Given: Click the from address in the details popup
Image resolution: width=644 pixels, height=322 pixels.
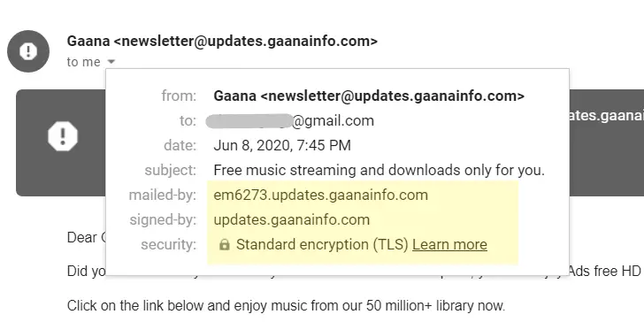Looking at the screenshot, I should (369, 96).
